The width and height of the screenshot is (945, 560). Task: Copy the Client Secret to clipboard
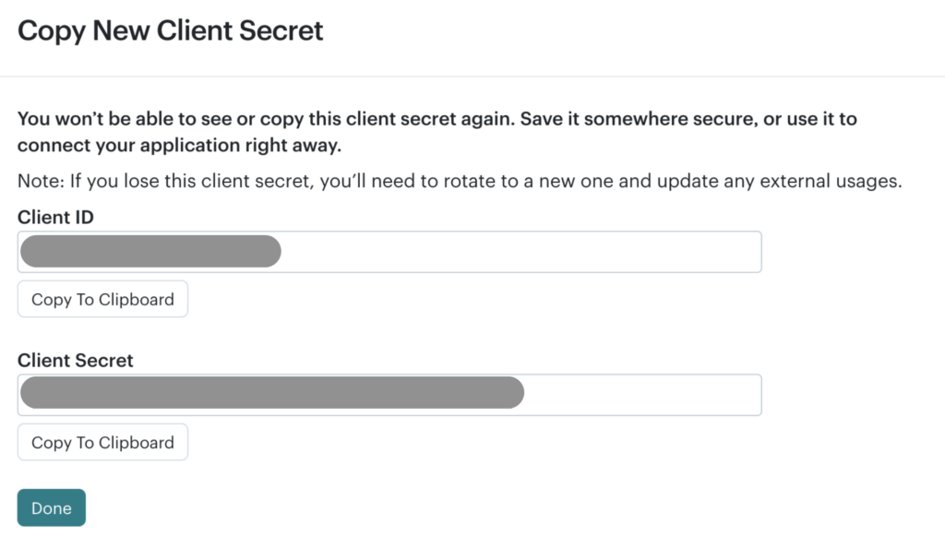[x=102, y=443]
